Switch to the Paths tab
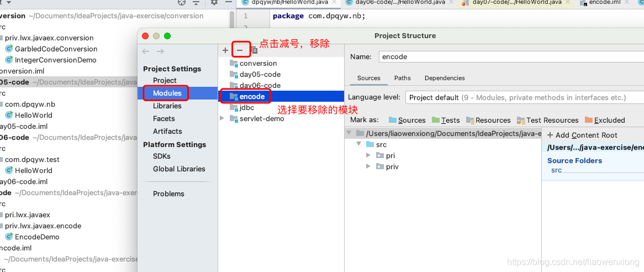644x272 pixels. [x=403, y=78]
